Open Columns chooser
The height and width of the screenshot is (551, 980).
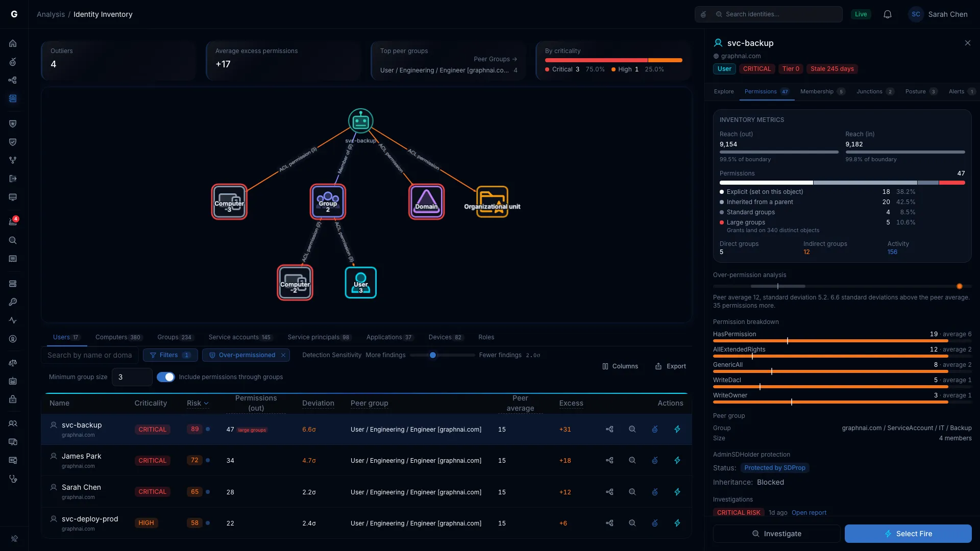point(620,366)
